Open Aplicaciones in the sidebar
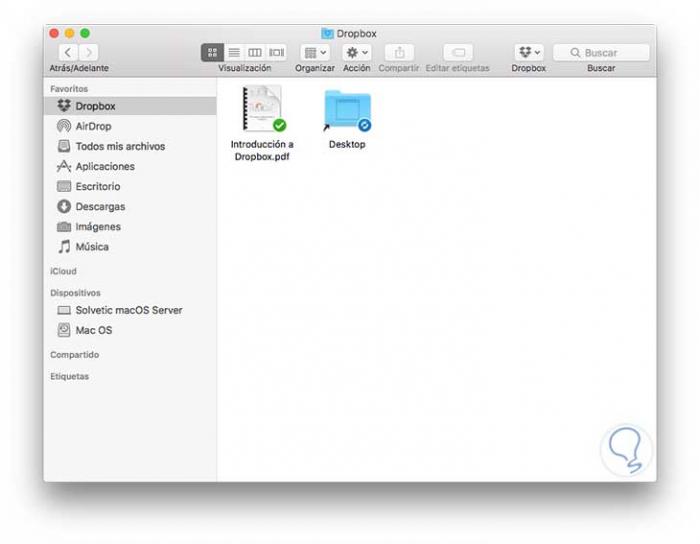The width and height of the screenshot is (700, 544). (x=130, y=166)
